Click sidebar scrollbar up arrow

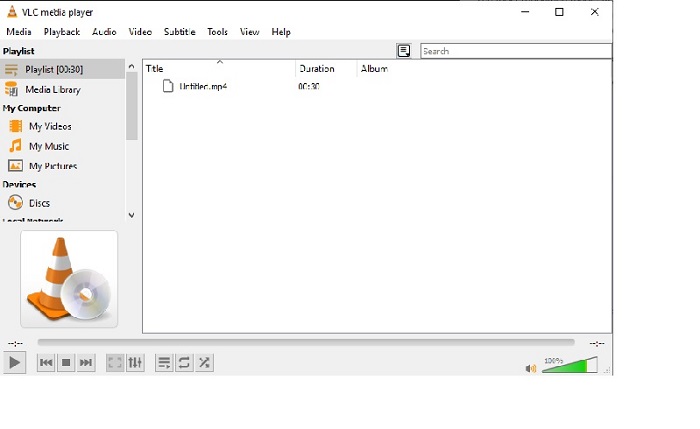[x=131, y=66]
